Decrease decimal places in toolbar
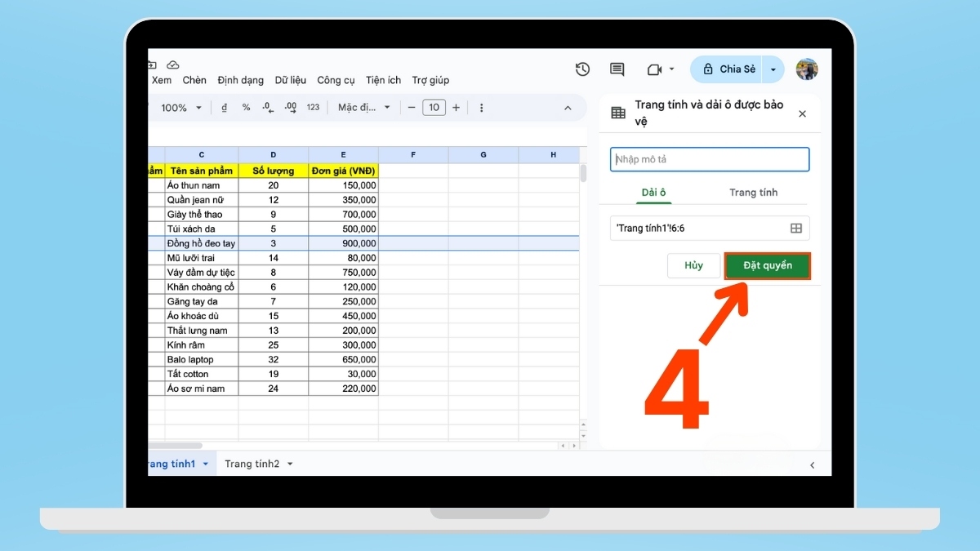The height and width of the screenshot is (551, 980). point(268,108)
